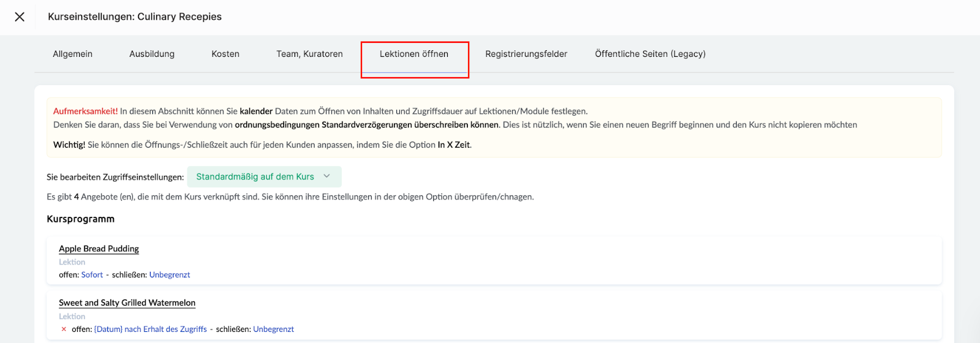The width and height of the screenshot is (980, 343).
Task: Click the Lektionen öffnen tab
Action: click(x=414, y=54)
